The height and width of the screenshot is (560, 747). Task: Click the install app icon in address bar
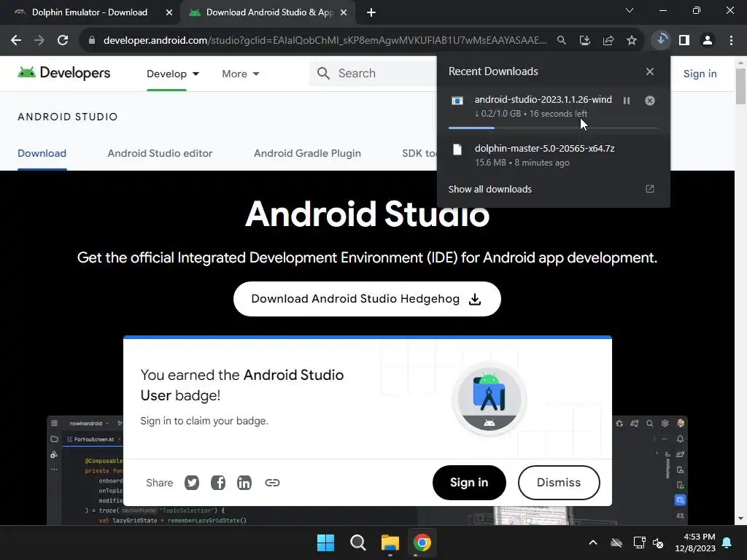point(585,41)
